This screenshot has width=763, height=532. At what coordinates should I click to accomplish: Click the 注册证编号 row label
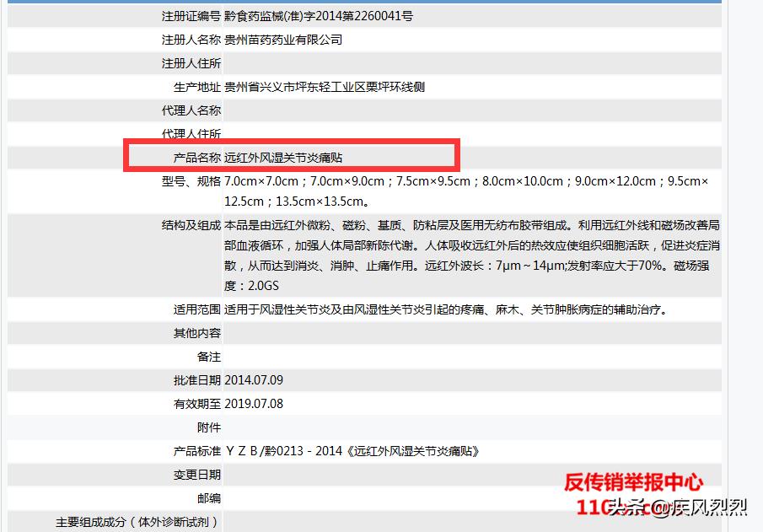point(191,16)
